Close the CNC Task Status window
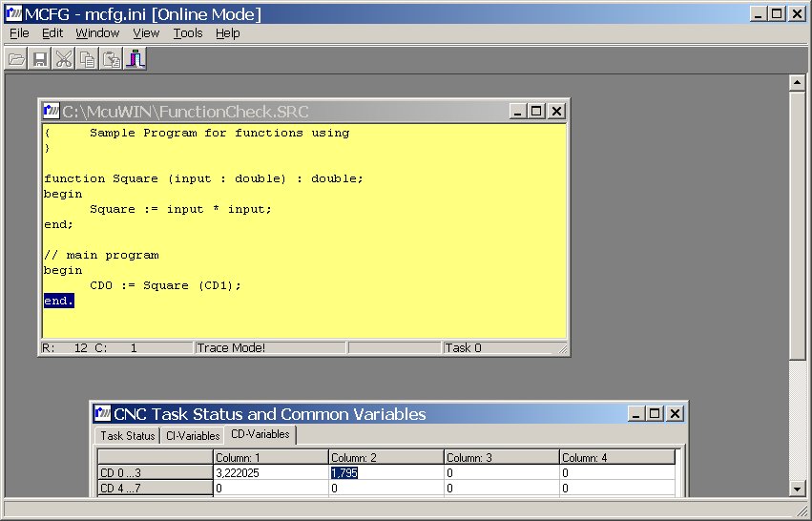Viewport: 812px width, 521px height. 675,413
